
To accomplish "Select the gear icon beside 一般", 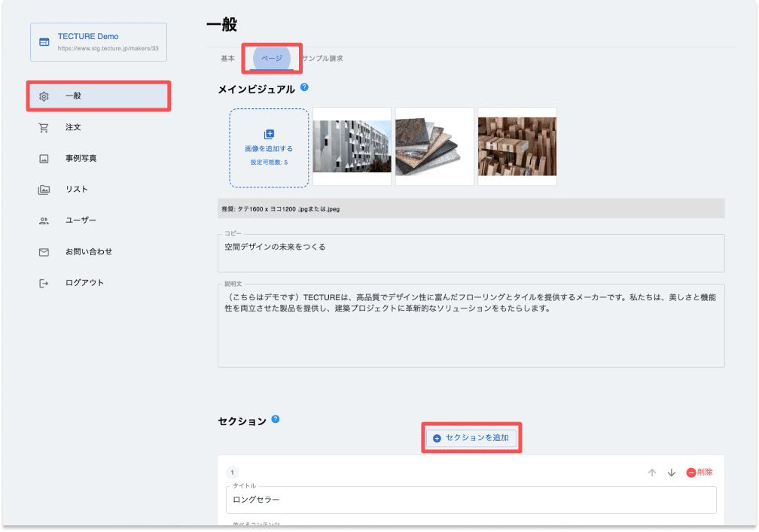I will 43,96.
